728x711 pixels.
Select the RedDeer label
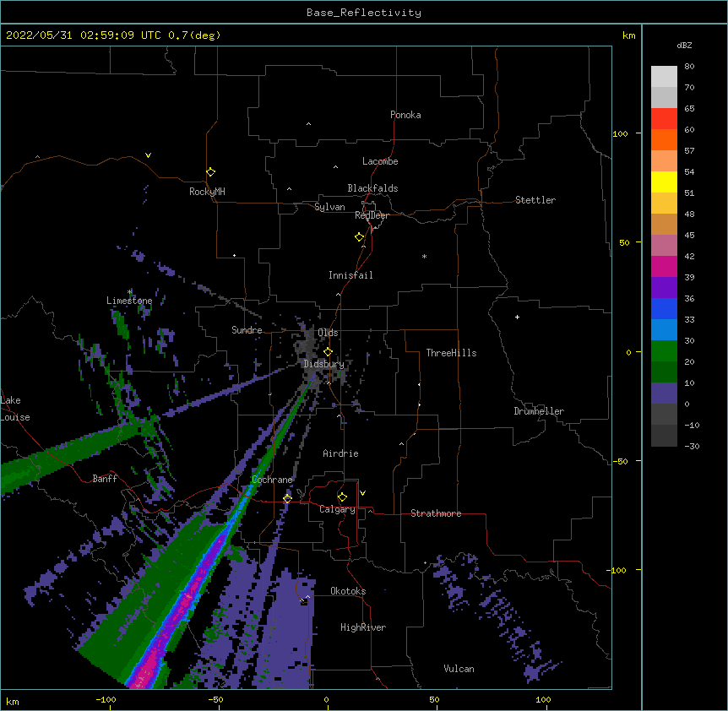pyautogui.click(x=372, y=215)
